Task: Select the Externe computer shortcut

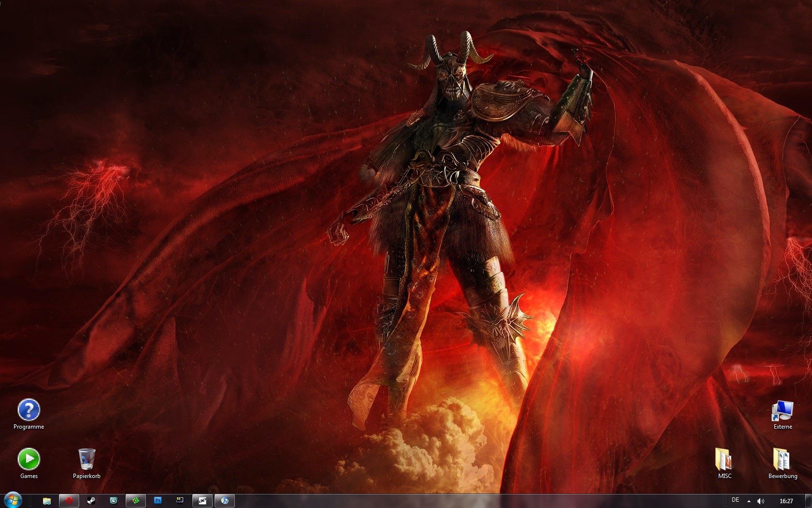Action: 783,415
